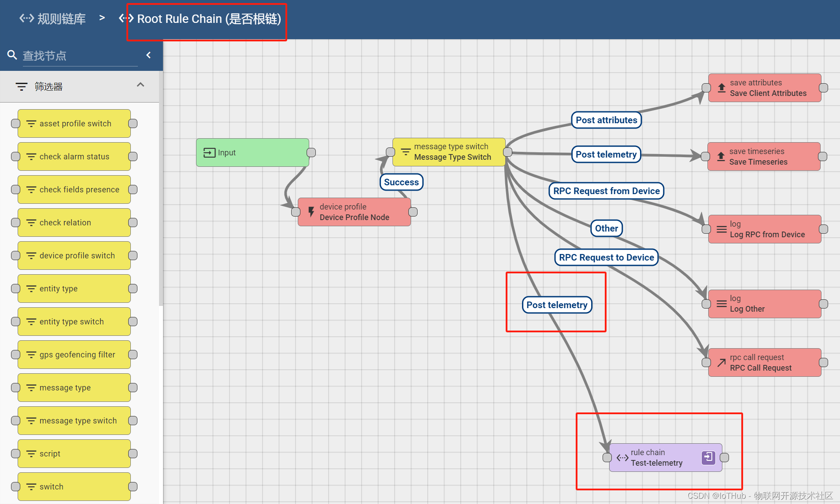
Task: Select the Log RPC from Device node
Action: coord(765,229)
